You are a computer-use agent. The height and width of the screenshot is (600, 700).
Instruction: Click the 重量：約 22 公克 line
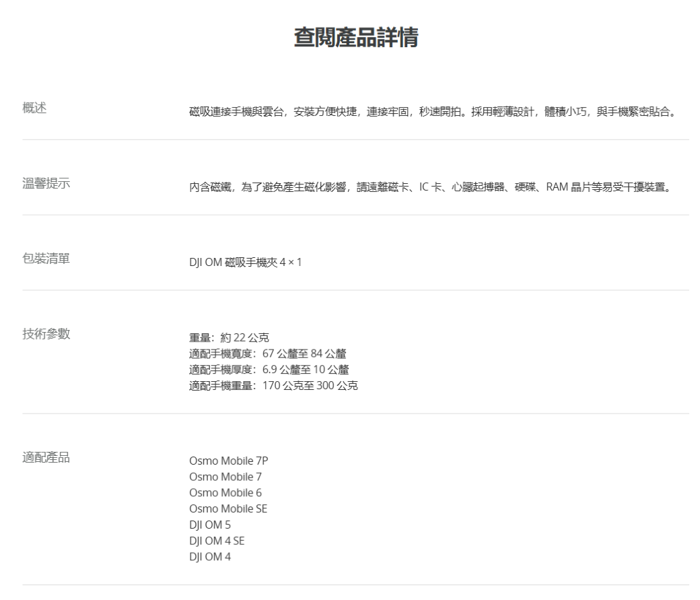click(x=229, y=338)
